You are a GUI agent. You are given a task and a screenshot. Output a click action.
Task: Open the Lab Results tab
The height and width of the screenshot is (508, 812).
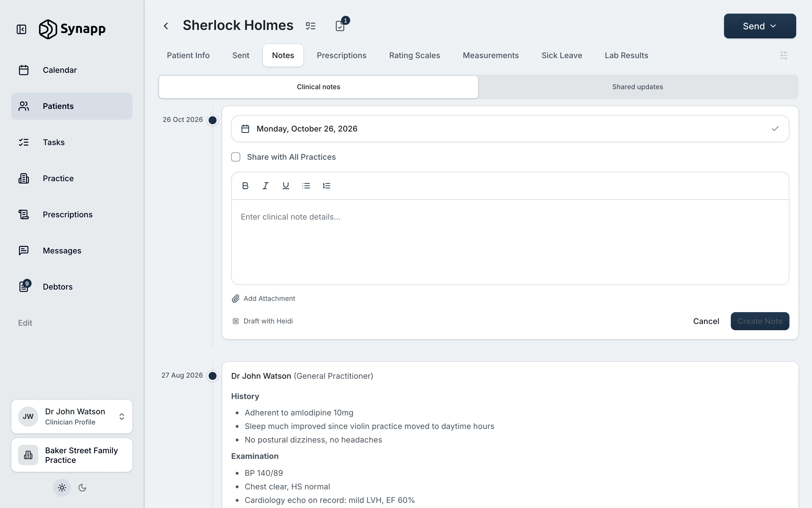(x=626, y=55)
